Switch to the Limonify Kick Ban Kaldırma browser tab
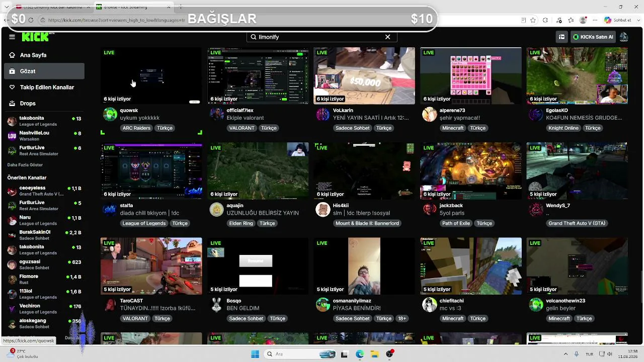This screenshot has width=644, height=362. coord(52,7)
